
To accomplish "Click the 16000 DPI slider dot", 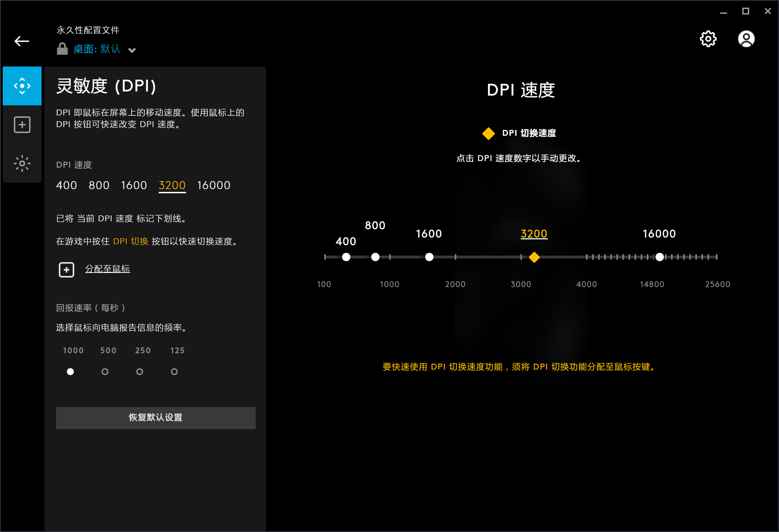I will click(x=660, y=257).
